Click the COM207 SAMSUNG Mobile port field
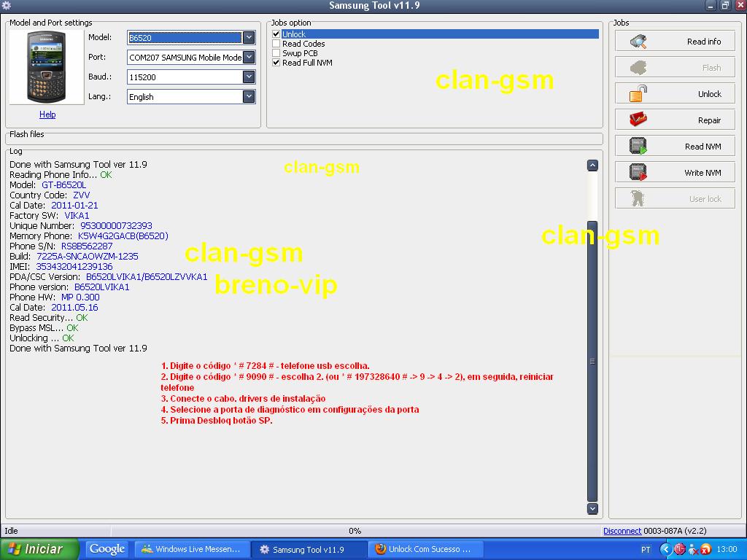Image resolution: width=747 pixels, height=560 pixels. click(185, 57)
